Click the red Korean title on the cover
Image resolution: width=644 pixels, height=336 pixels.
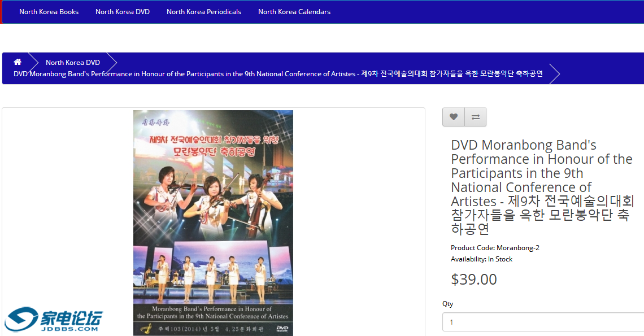(213, 146)
